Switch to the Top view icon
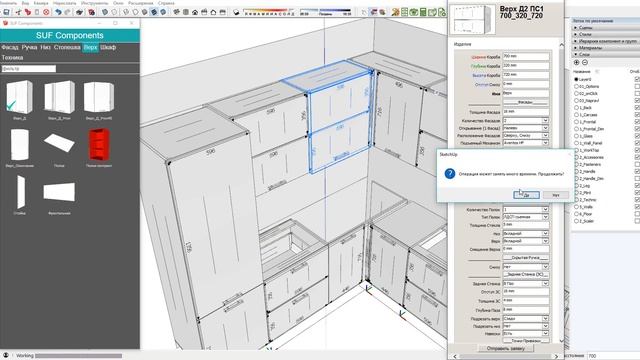 [x=186, y=12]
